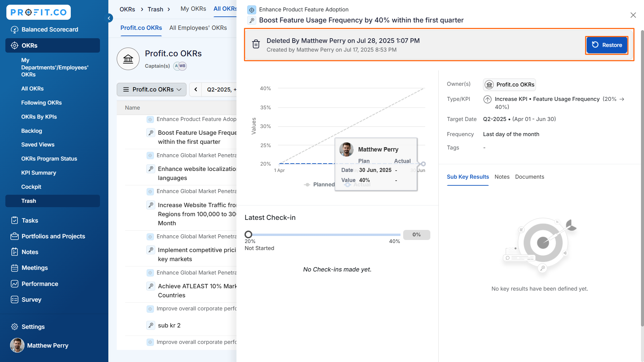644x362 pixels.
Task: Click the Profit.co logo
Action: [x=38, y=12]
